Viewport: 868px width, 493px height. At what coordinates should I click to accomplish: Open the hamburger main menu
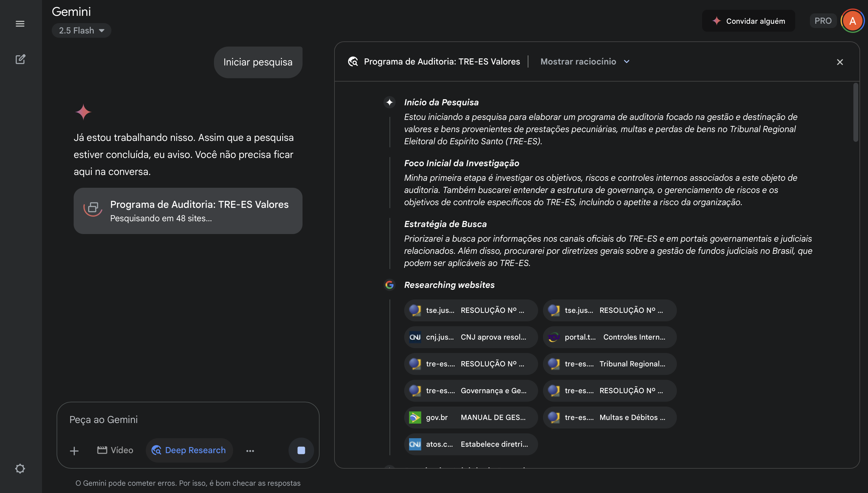click(x=20, y=24)
